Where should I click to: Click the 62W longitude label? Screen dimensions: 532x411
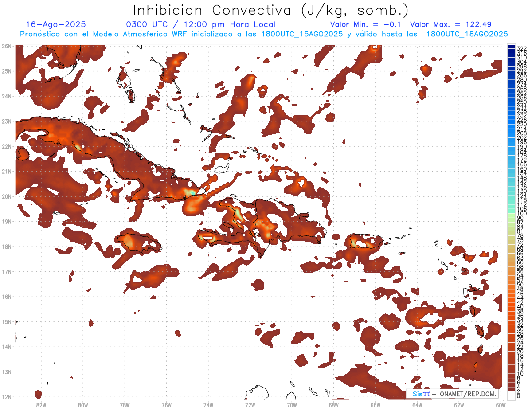[x=459, y=405]
